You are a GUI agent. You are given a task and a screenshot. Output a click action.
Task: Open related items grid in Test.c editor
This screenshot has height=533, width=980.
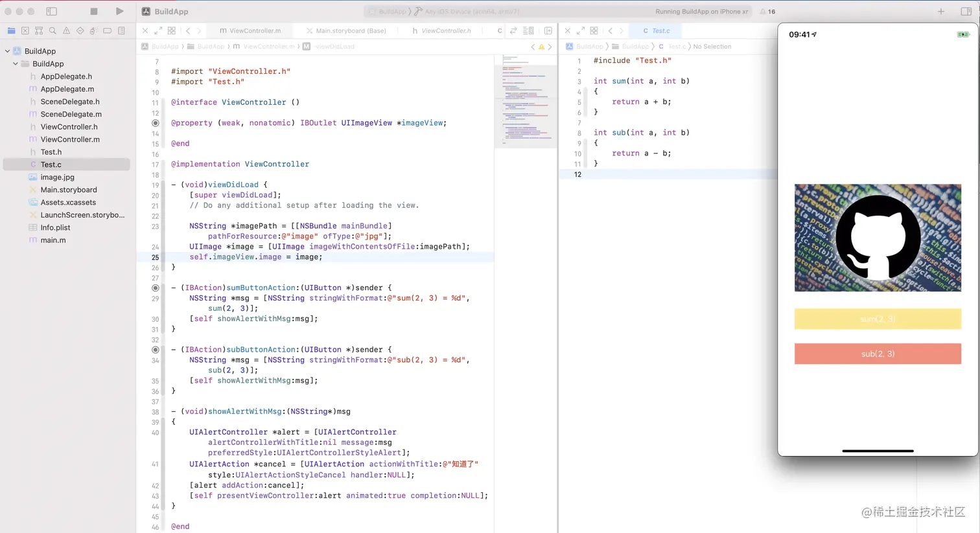pos(594,30)
